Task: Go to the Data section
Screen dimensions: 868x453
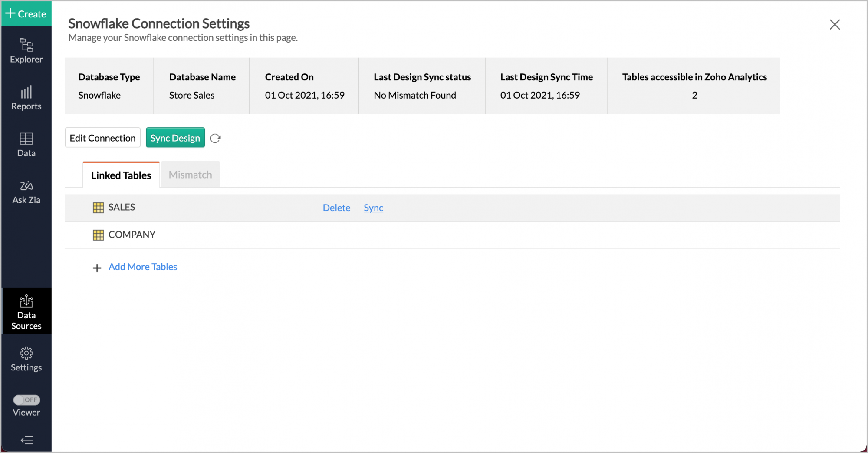Action: tap(26, 145)
